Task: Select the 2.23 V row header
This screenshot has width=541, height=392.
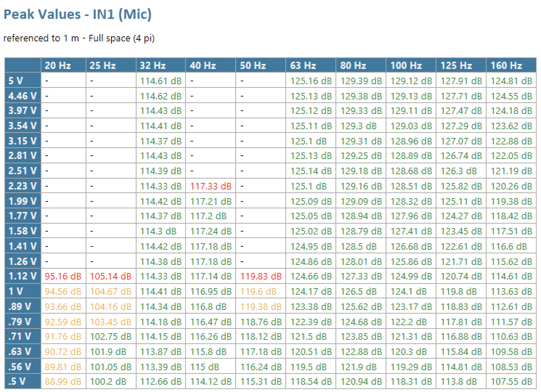Action: tap(23, 186)
